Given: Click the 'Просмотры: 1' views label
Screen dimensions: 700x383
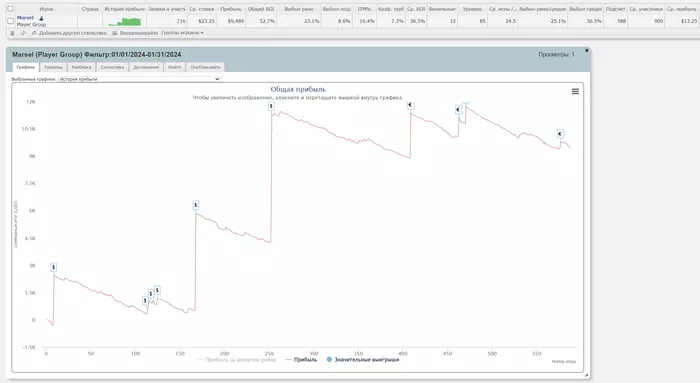Looking at the screenshot, I should (x=556, y=54).
